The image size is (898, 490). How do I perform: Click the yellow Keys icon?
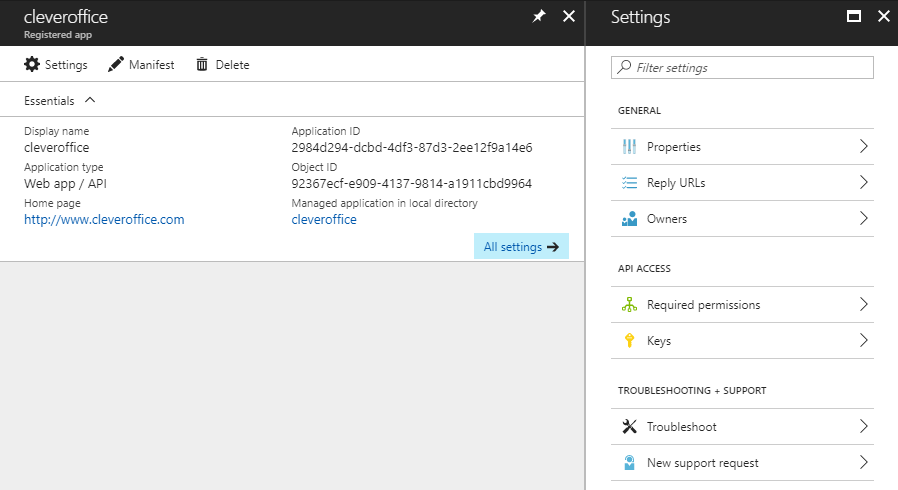coord(629,341)
